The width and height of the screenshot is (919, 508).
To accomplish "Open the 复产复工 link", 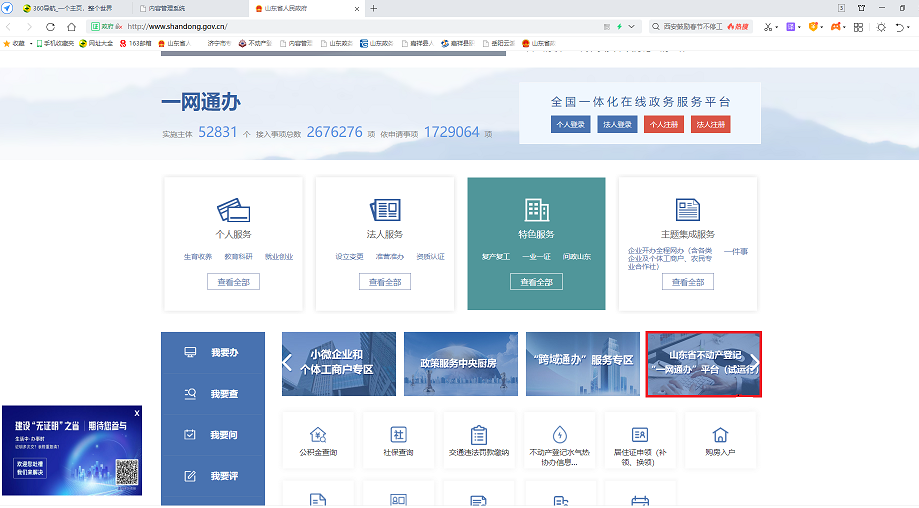I will (496, 257).
